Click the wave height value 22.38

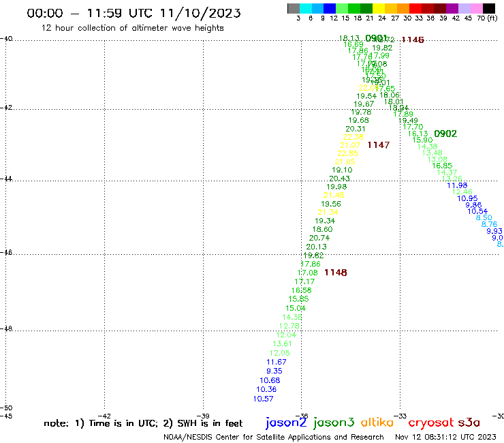tap(353, 137)
